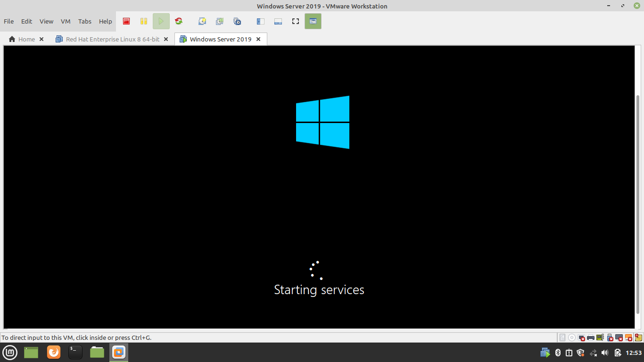Viewport: 644px width, 362px height.
Task: Click the sound card device status icon
Action: click(600, 337)
